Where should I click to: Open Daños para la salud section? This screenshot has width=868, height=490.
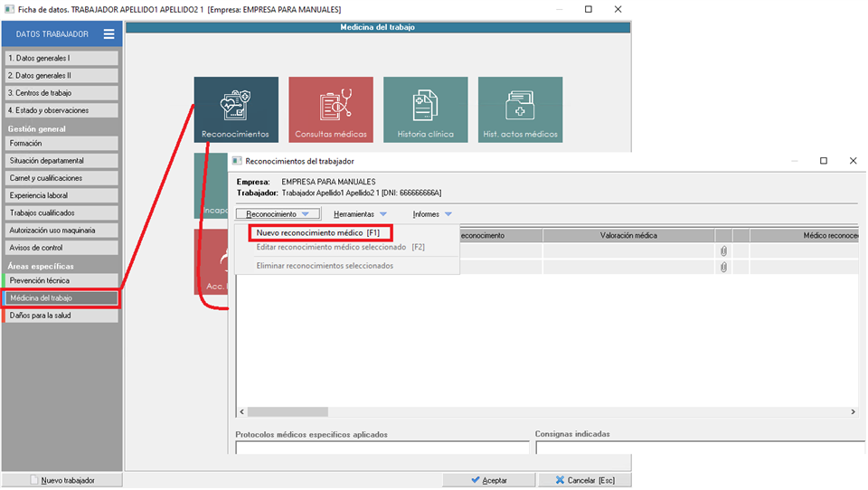pyautogui.click(x=61, y=316)
